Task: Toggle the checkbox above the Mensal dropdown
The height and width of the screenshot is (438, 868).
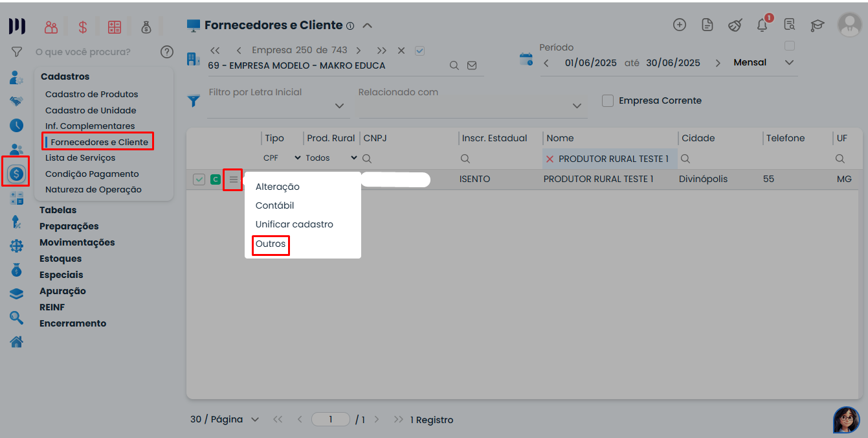Action: (x=790, y=46)
